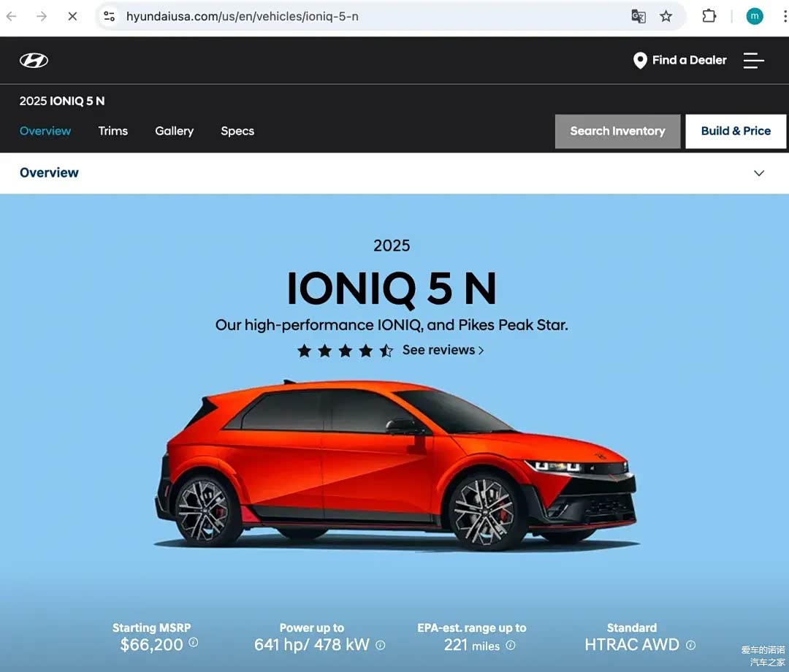Switch to the Trims tab
Image resolution: width=789 pixels, height=672 pixels.
coord(113,131)
